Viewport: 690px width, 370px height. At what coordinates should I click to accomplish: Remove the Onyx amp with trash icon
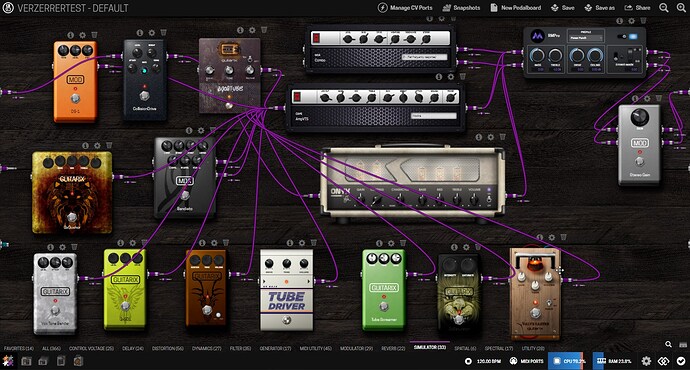tap(503, 137)
